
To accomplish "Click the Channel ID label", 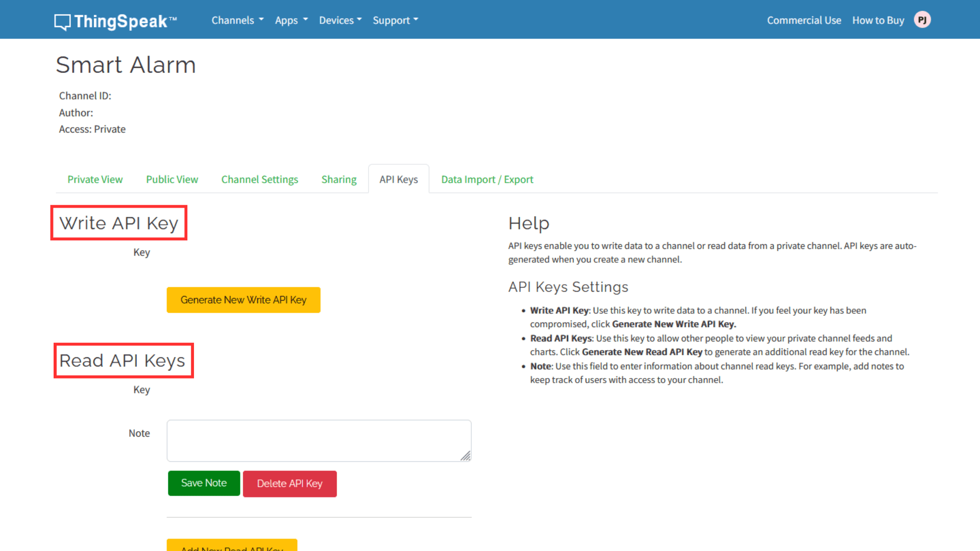I will [x=85, y=96].
